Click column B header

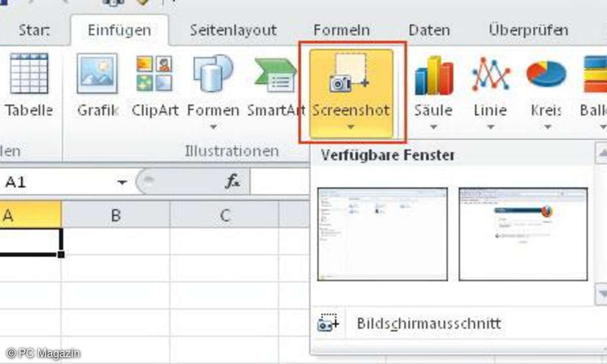(x=116, y=216)
